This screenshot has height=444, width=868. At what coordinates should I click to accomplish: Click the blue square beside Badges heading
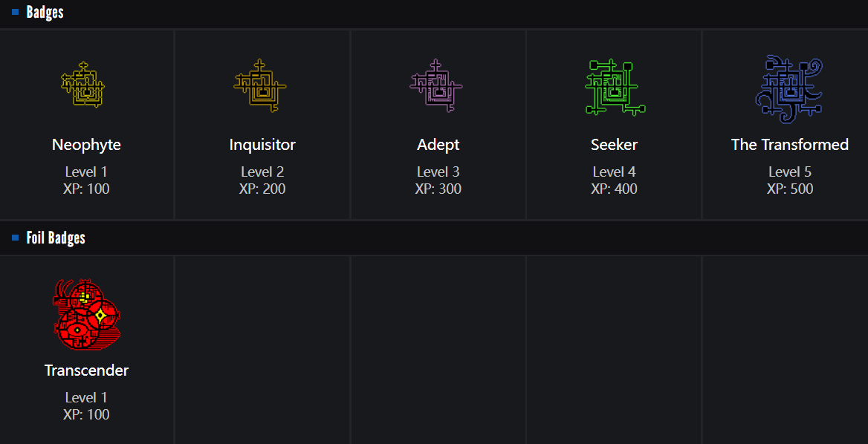pos(15,12)
